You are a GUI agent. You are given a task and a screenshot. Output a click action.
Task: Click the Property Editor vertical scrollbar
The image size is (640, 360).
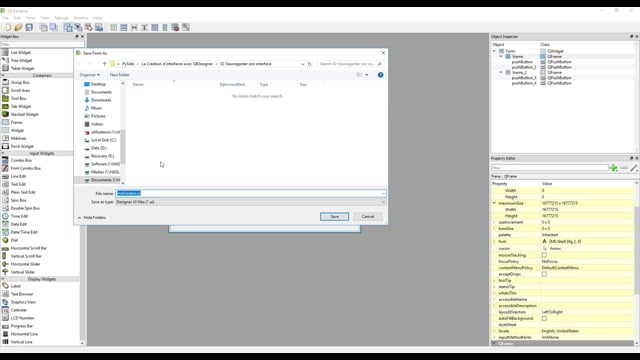pos(637,249)
